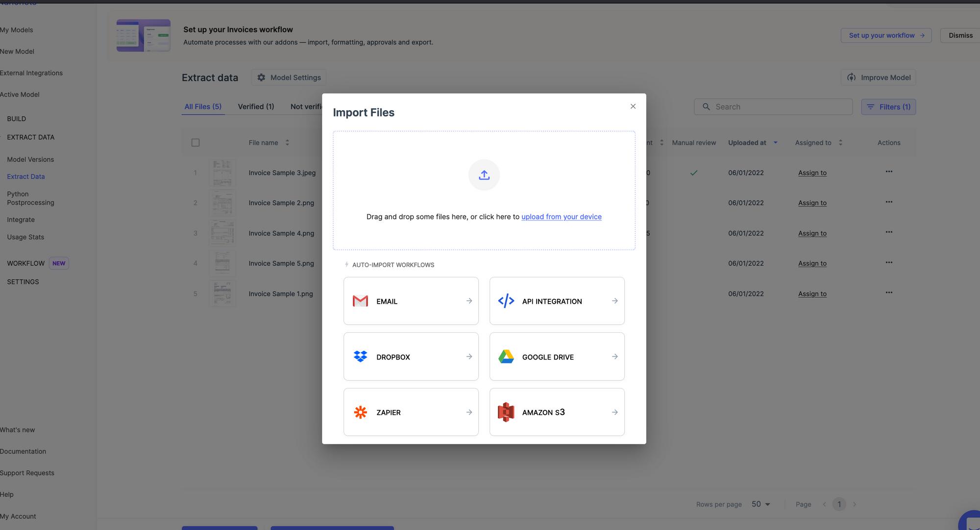Click the upload arrow icon in dropzone
980x530 pixels.
point(484,175)
